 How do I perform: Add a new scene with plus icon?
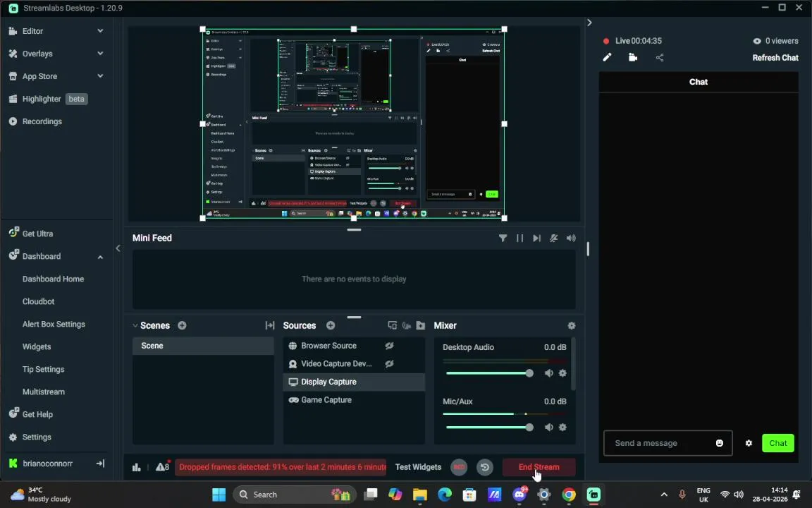pyautogui.click(x=183, y=325)
